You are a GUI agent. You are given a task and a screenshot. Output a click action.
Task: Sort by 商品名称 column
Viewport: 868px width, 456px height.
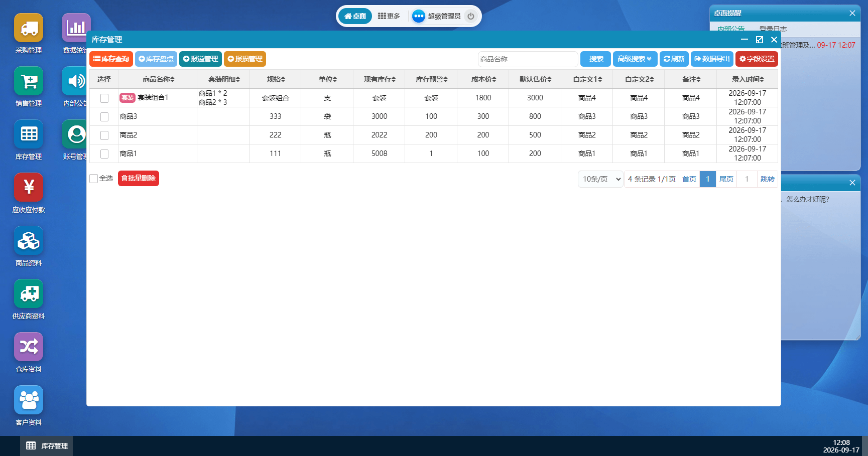[x=158, y=79]
